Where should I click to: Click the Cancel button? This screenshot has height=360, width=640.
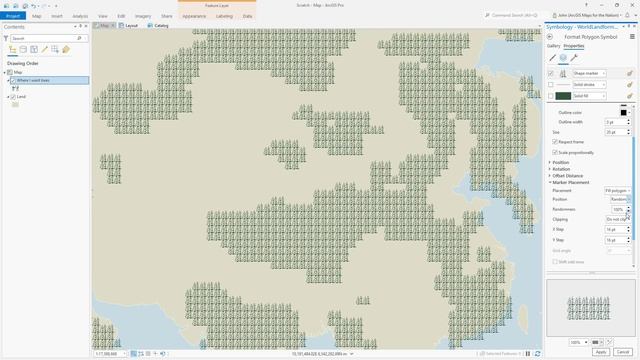(x=623, y=352)
